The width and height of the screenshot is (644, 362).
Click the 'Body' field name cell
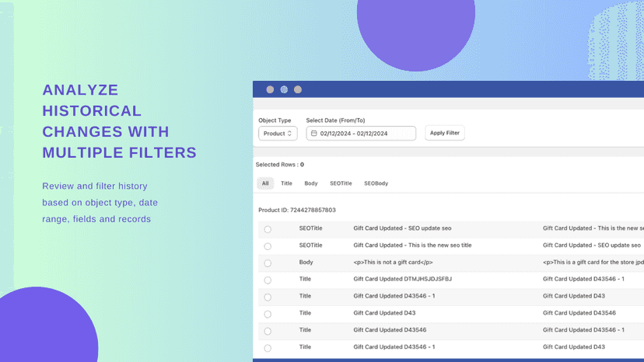306,263
